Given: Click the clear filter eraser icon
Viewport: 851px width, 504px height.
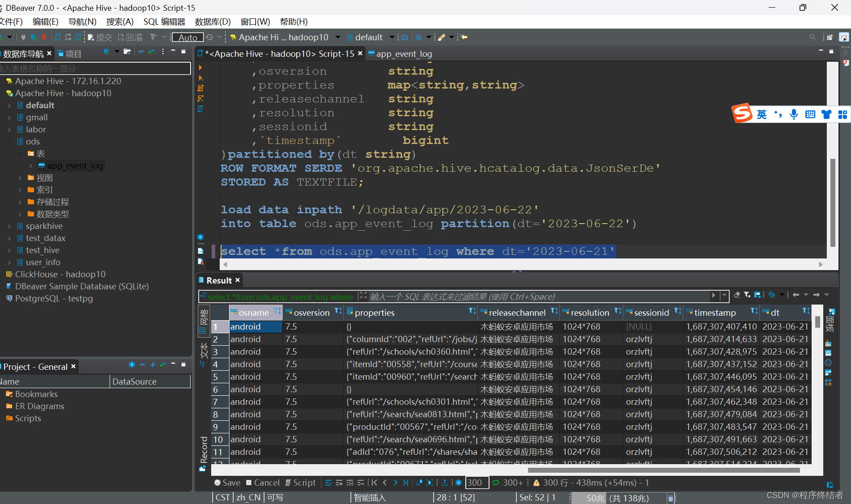Looking at the screenshot, I should [736, 295].
